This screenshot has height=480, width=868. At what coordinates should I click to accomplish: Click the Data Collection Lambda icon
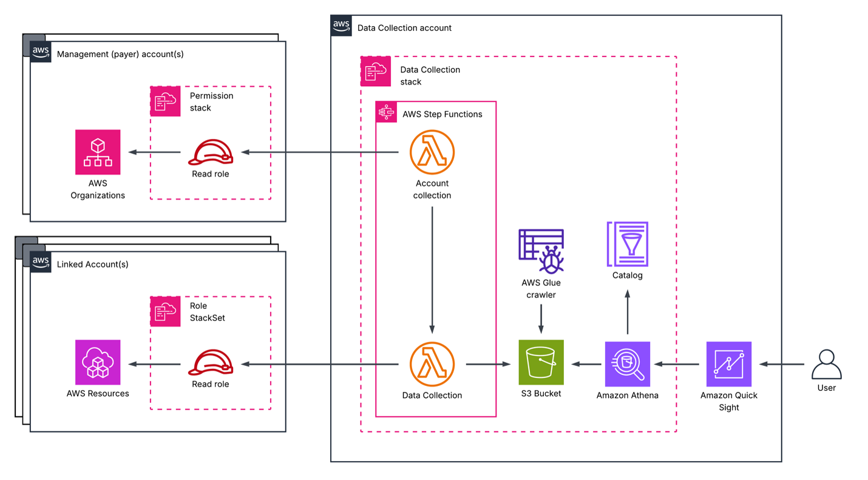(432, 363)
